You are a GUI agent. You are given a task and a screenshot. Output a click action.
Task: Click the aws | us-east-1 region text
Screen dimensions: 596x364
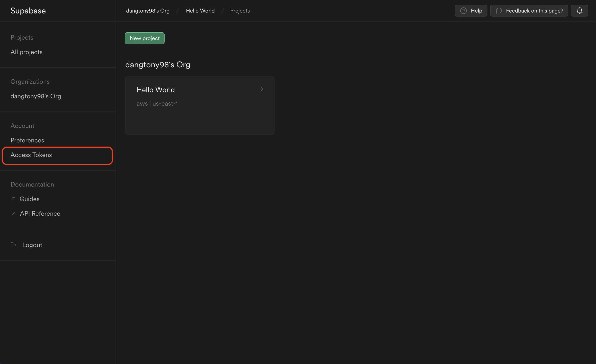point(157,104)
